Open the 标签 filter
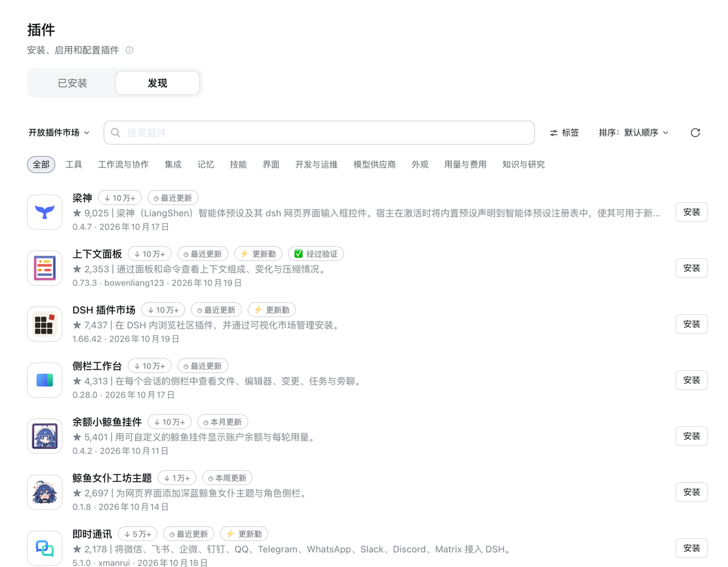Viewport: 728px width, 567px height. click(564, 132)
